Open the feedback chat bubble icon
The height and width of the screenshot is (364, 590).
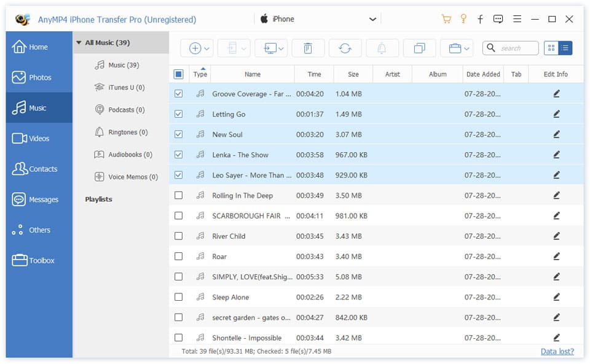pyautogui.click(x=498, y=19)
